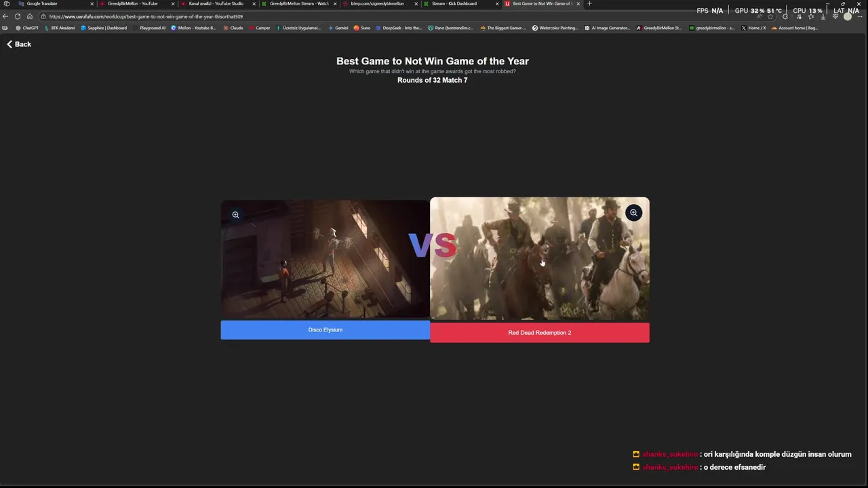The image size is (868, 488).
Task: Open GreedyBirMellon St... bookmark
Action: tap(659, 28)
